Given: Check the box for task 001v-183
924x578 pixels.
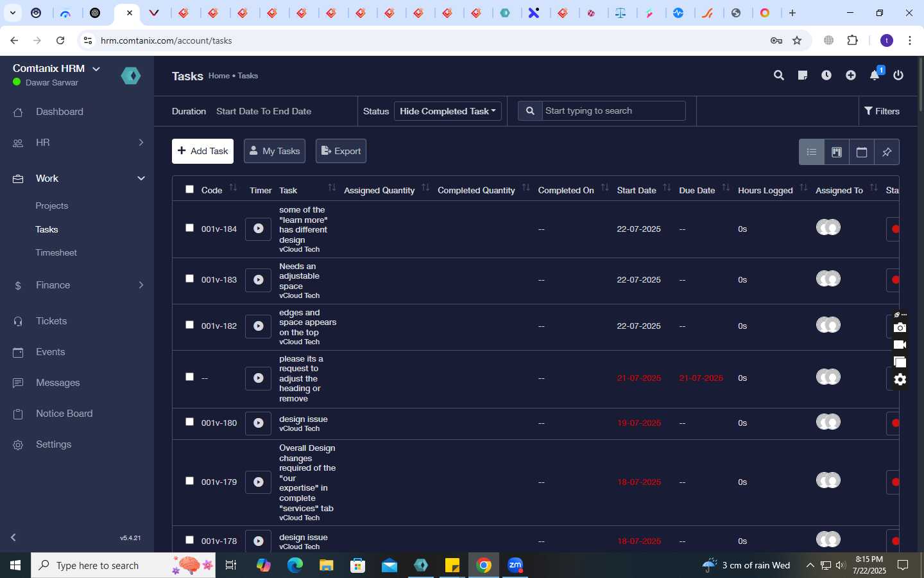Looking at the screenshot, I should (189, 279).
